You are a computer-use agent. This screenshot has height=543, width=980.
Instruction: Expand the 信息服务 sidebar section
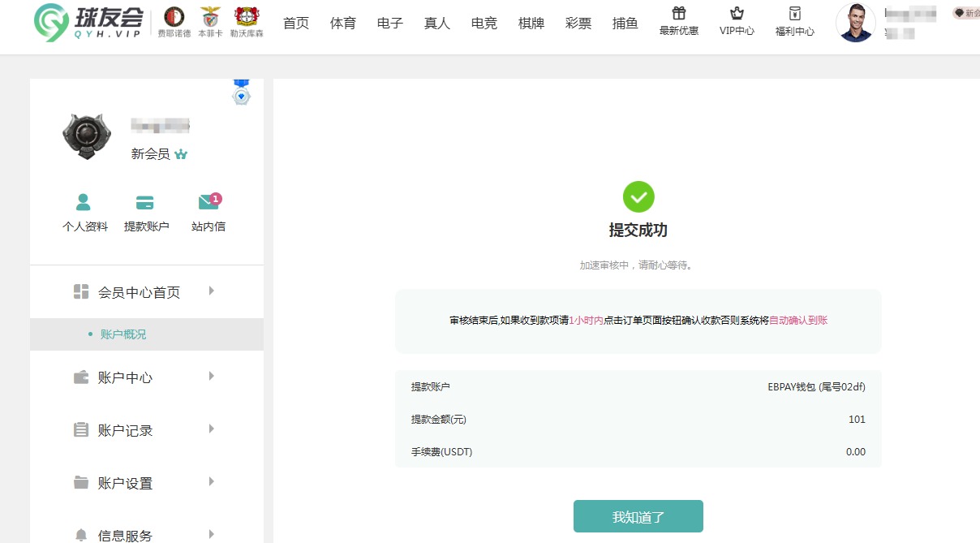[x=146, y=533]
